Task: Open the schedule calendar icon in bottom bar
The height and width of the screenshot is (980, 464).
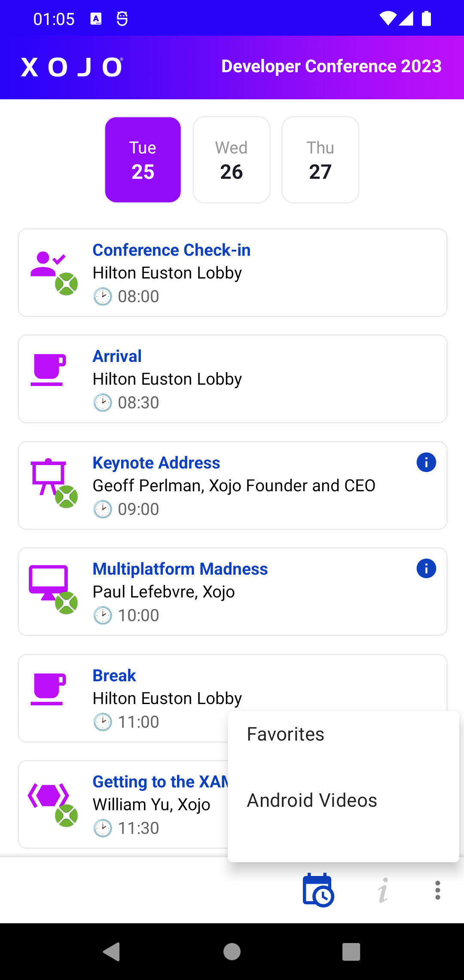Action: pyautogui.click(x=318, y=890)
